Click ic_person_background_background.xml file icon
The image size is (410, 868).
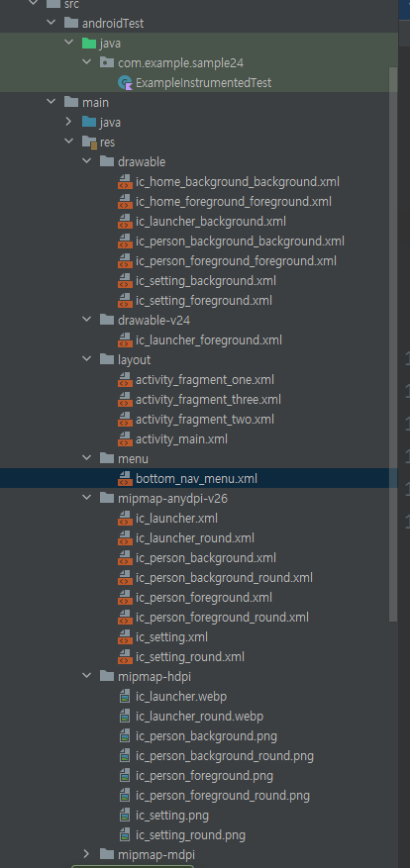(x=125, y=241)
